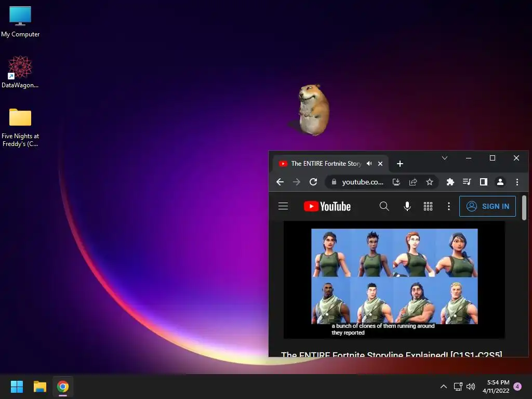
Task: Open the Chrome profile icon
Action: coord(500,182)
